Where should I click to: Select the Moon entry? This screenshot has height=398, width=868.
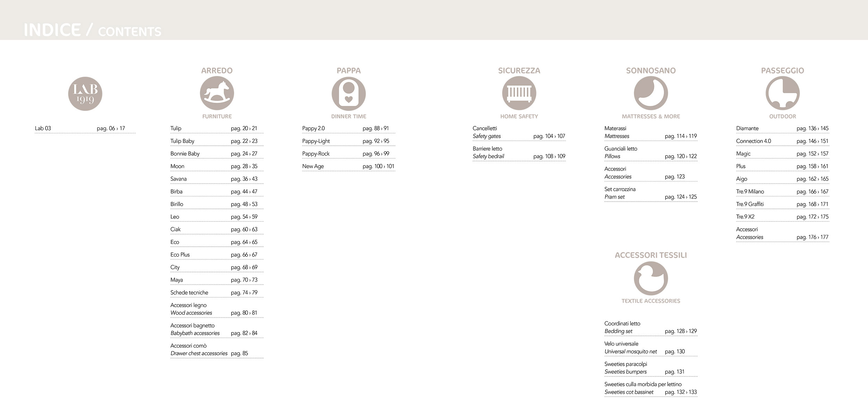[217, 166]
